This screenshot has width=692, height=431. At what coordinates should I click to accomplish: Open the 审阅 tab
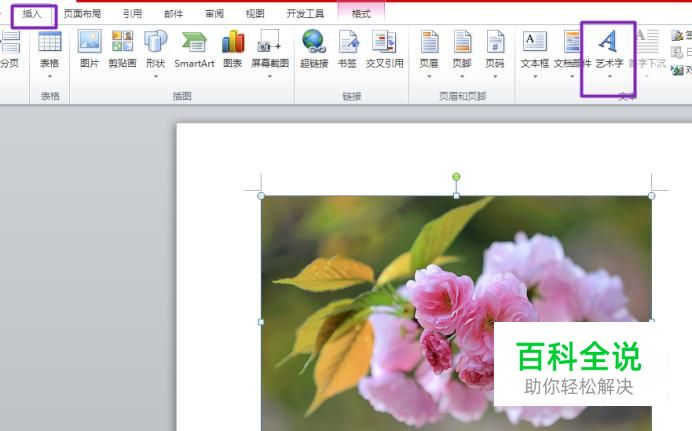pos(214,14)
